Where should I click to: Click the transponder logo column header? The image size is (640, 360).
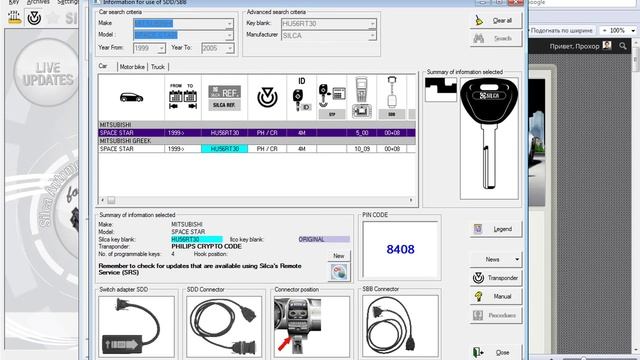(267, 98)
